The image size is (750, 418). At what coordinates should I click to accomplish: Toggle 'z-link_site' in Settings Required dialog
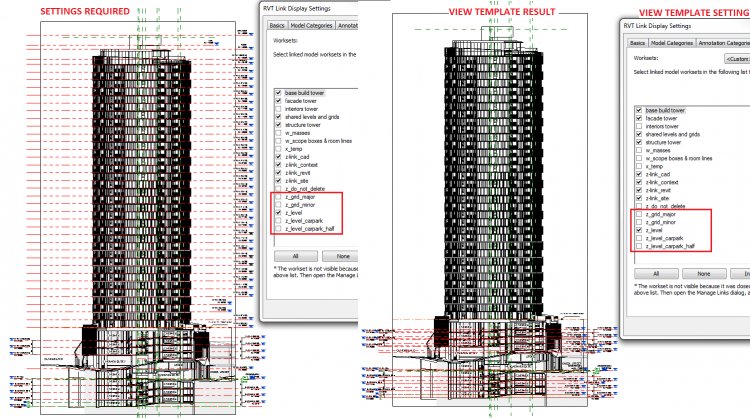click(278, 181)
